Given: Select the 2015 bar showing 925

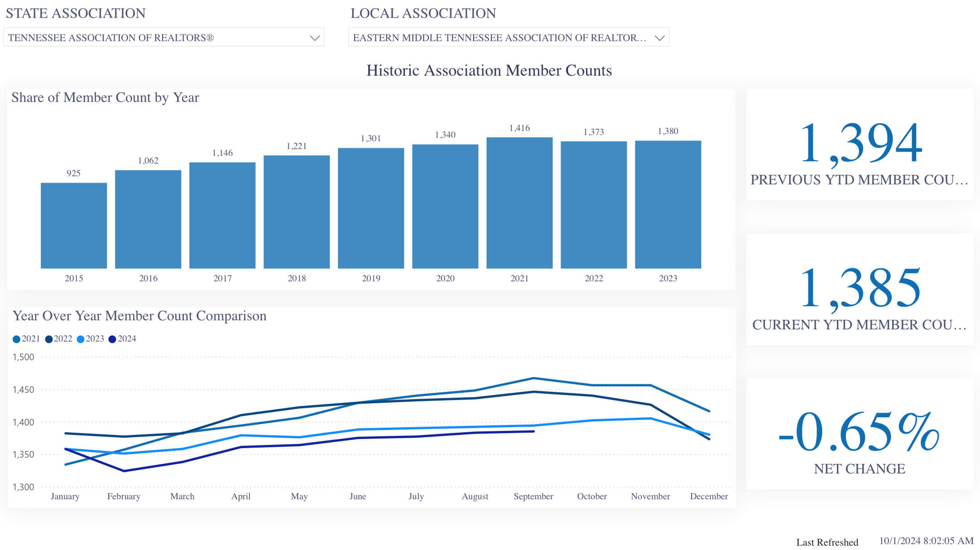Looking at the screenshot, I should click(74, 226).
